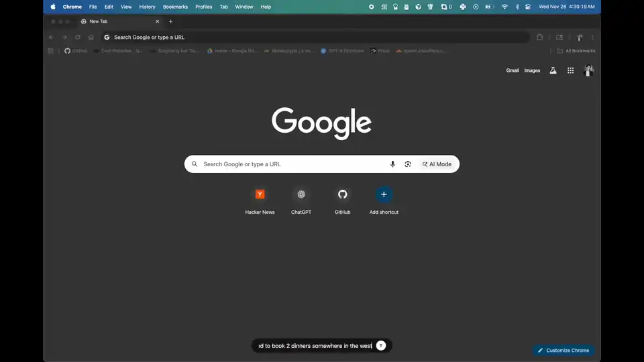Open a new tab with plus icon
The height and width of the screenshot is (362, 644).
point(171,21)
